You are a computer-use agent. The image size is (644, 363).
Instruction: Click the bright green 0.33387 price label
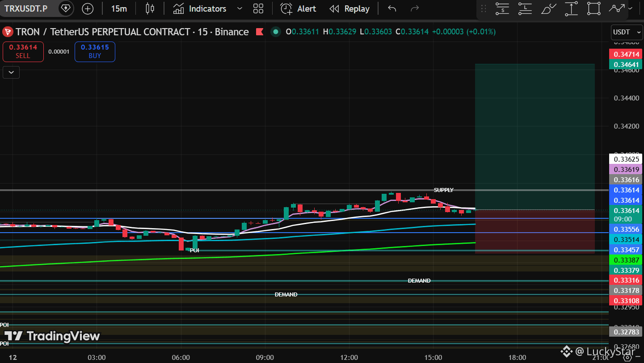point(626,260)
